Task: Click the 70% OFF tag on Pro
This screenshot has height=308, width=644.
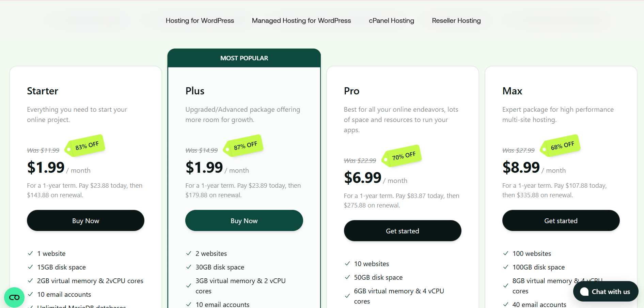Action: point(403,156)
